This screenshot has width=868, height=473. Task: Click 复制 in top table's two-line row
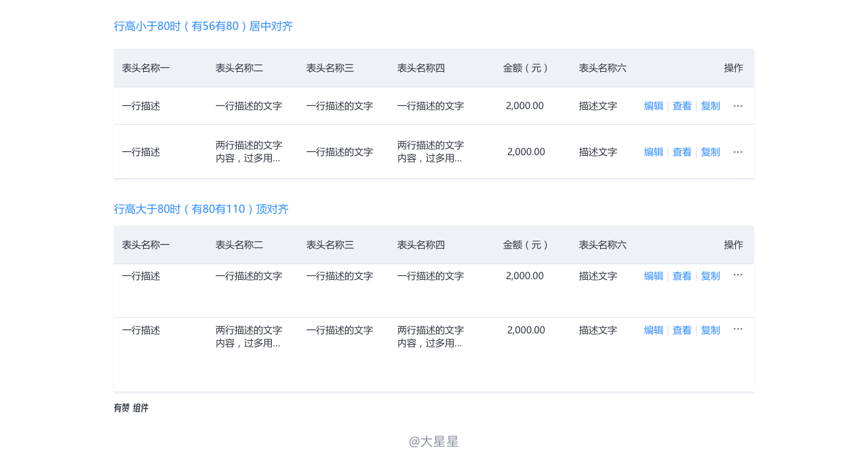coord(711,152)
